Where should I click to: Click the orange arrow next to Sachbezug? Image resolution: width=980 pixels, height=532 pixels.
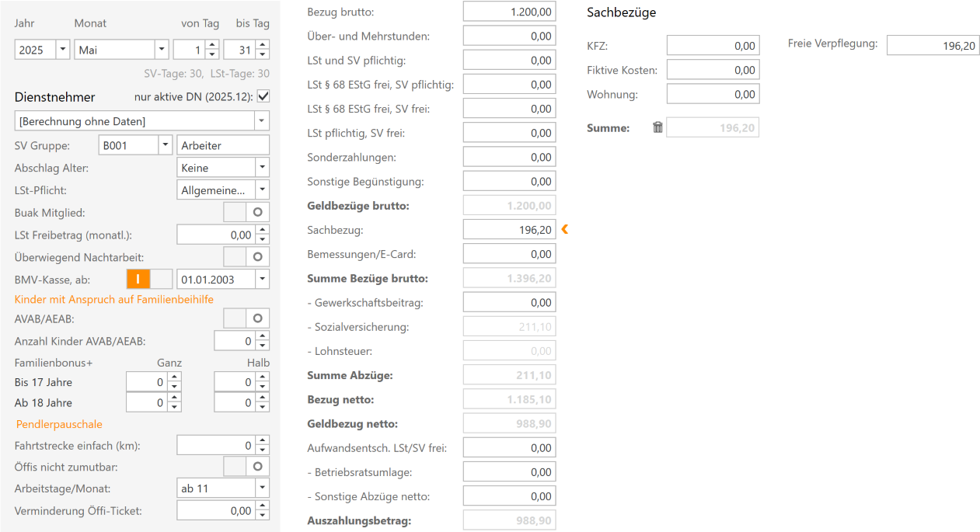[565, 229]
